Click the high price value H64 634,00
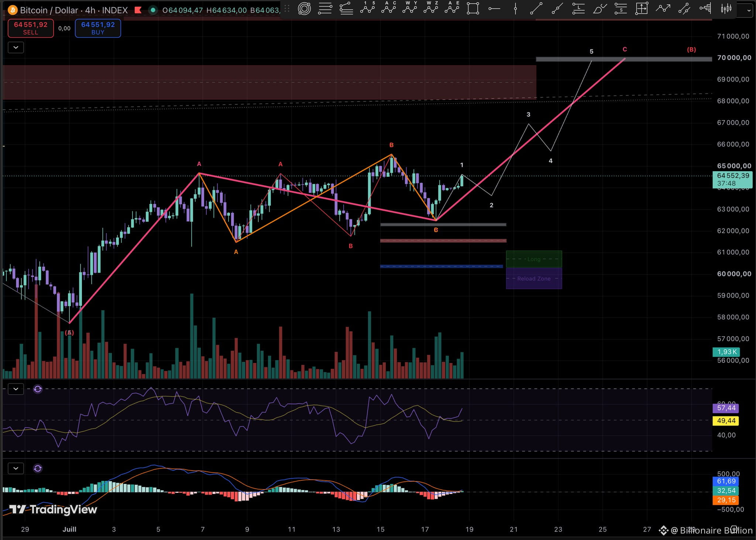The image size is (756, 540). (226, 10)
